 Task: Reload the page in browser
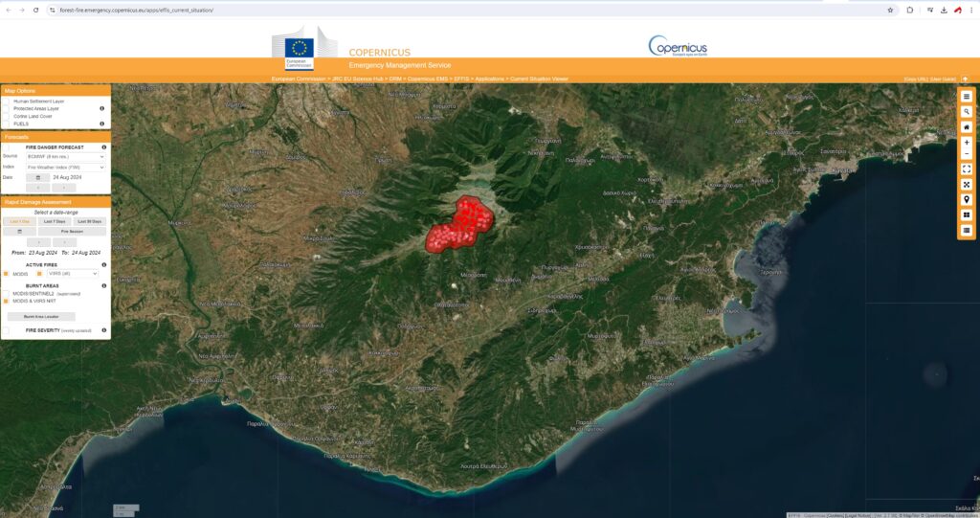(x=35, y=10)
